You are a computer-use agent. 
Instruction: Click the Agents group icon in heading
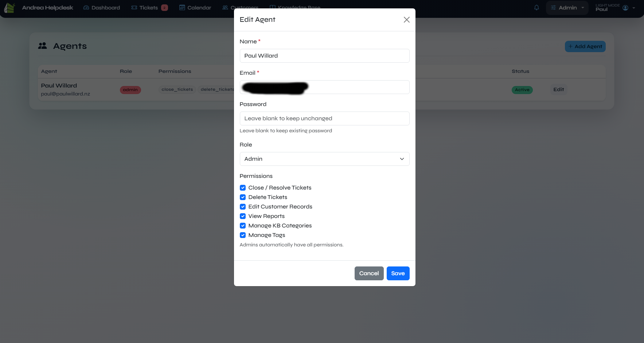pos(43,46)
